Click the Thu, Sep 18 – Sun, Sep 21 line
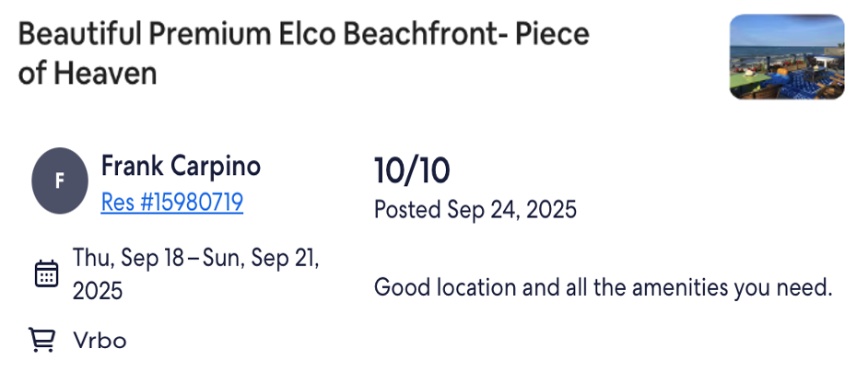This screenshot has width=868, height=372. 196,258
